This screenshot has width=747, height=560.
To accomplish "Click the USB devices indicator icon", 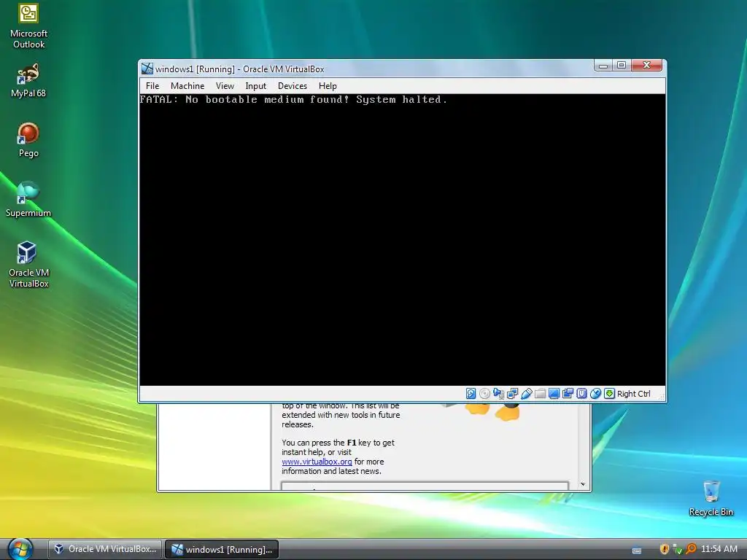I will tap(526, 393).
